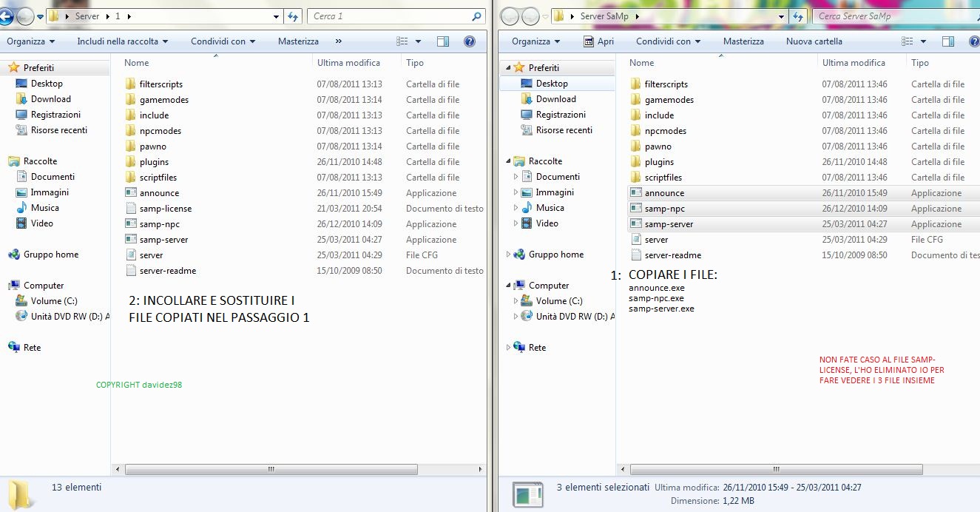This screenshot has width=980, height=512.
Task: Open Organizza menu in right window
Action: [x=535, y=41]
